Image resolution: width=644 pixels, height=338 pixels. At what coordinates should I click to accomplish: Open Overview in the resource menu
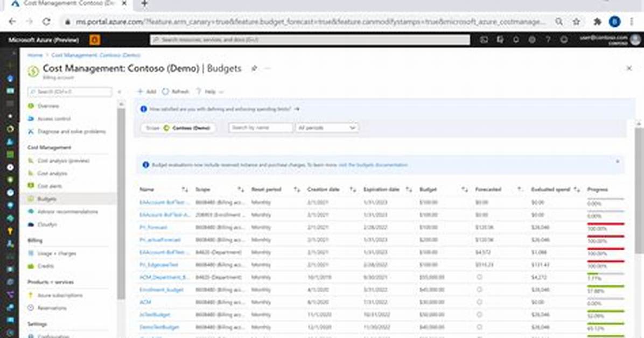pos(48,106)
